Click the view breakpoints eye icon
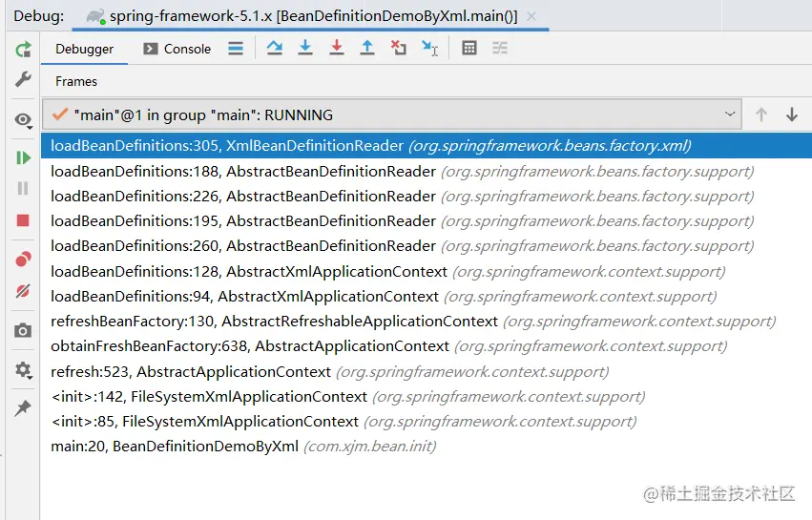 coord(23,120)
